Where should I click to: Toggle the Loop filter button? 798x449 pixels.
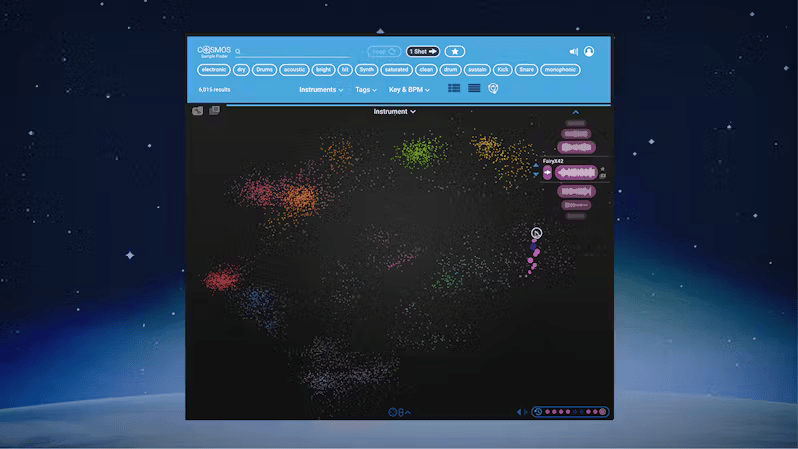pyautogui.click(x=384, y=51)
